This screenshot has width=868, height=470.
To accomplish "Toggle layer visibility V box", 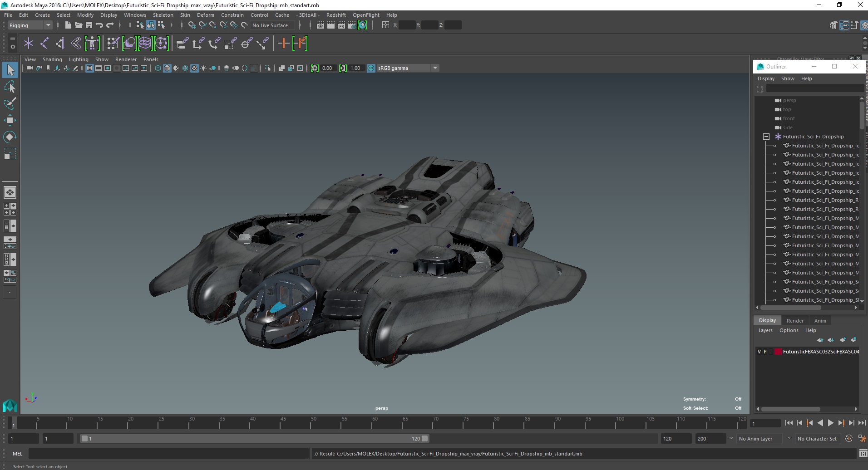I will (759, 352).
